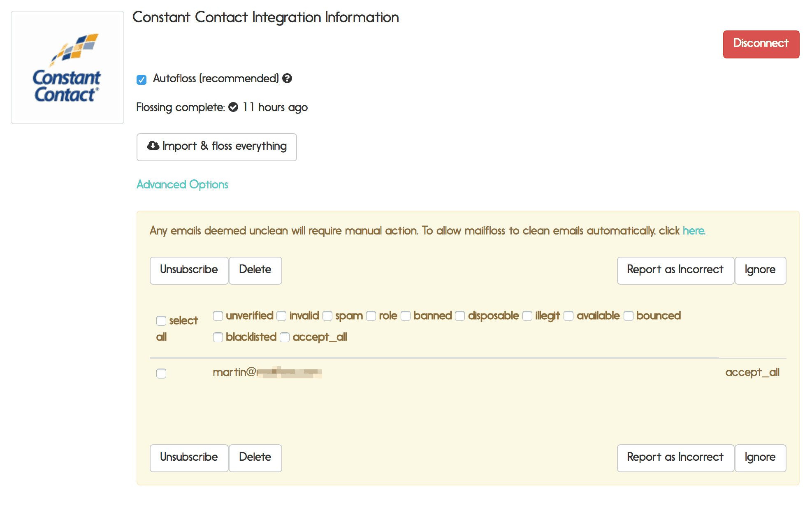
Task: Click the accept_all status in martin@ row
Action: 752,372
